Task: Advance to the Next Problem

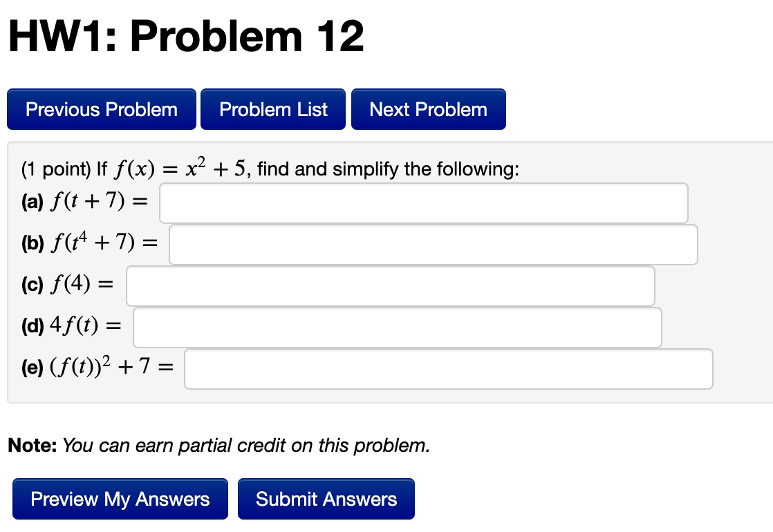Action: tap(428, 108)
